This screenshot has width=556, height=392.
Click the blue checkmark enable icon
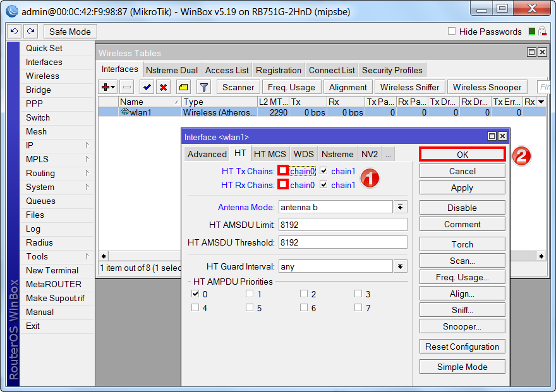click(147, 87)
